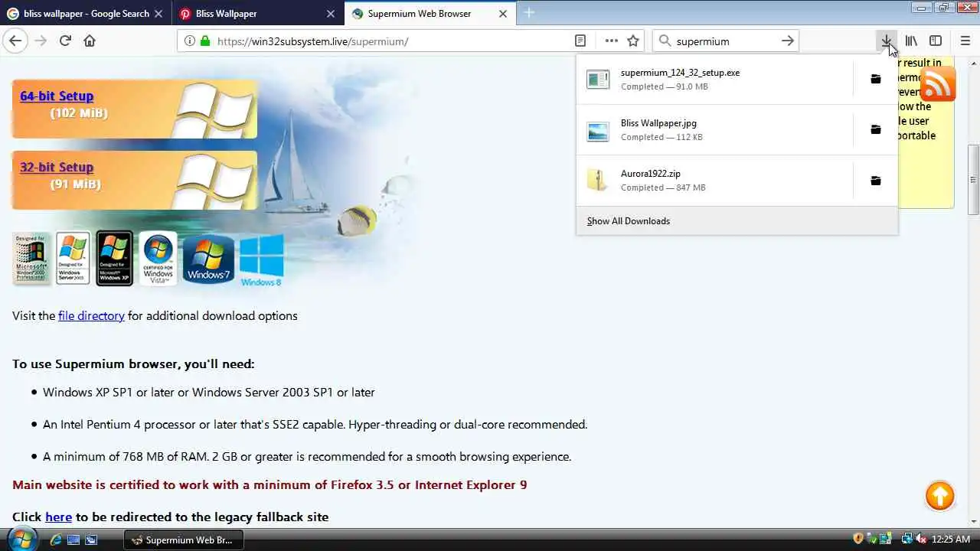This screenshot has height=551, width=980.
Task: Switch to Bliss Wallpaper Pinterest tab
Action: pyautogui.click(x=258, y=14)
